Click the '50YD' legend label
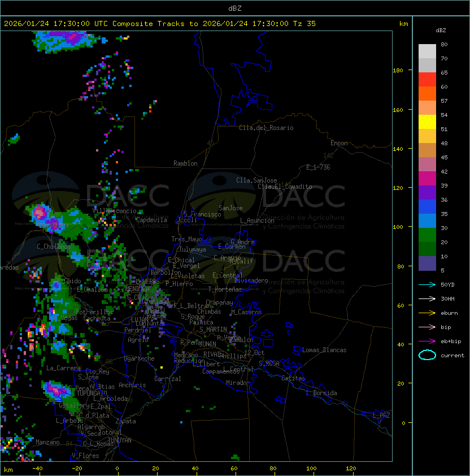The image size is (470, 476). [x=447, y=284]
